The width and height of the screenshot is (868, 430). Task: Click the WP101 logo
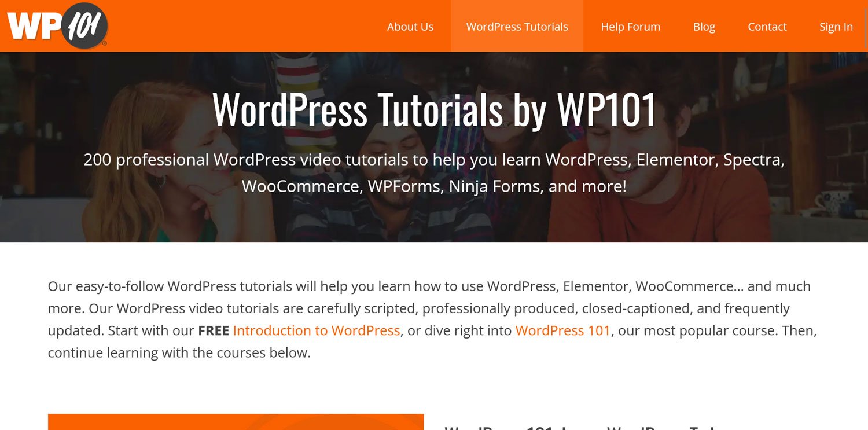tap(56, 26)
